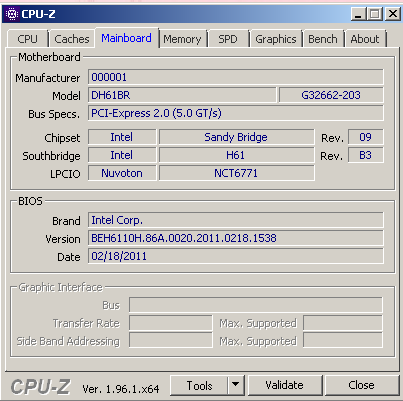The image size is (403, 401).
Task: Click the Validate button
Action: point(285,386)
